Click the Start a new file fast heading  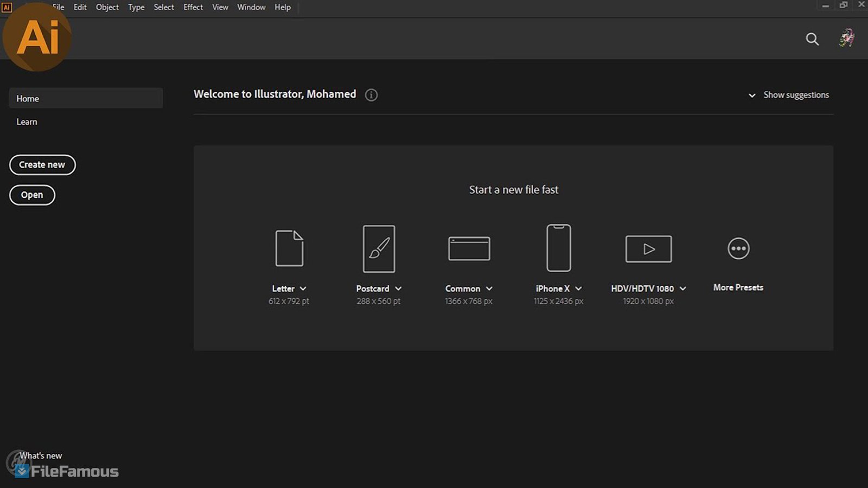coord(514,190)
